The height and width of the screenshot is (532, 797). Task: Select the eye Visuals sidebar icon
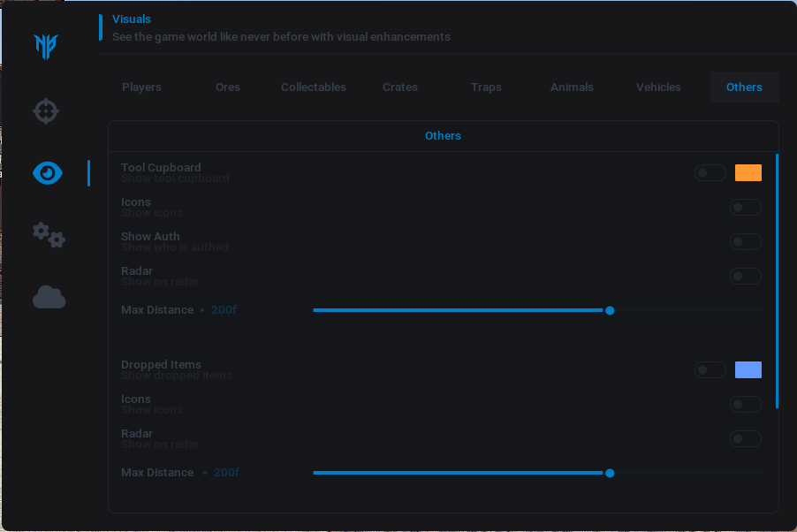48,173
